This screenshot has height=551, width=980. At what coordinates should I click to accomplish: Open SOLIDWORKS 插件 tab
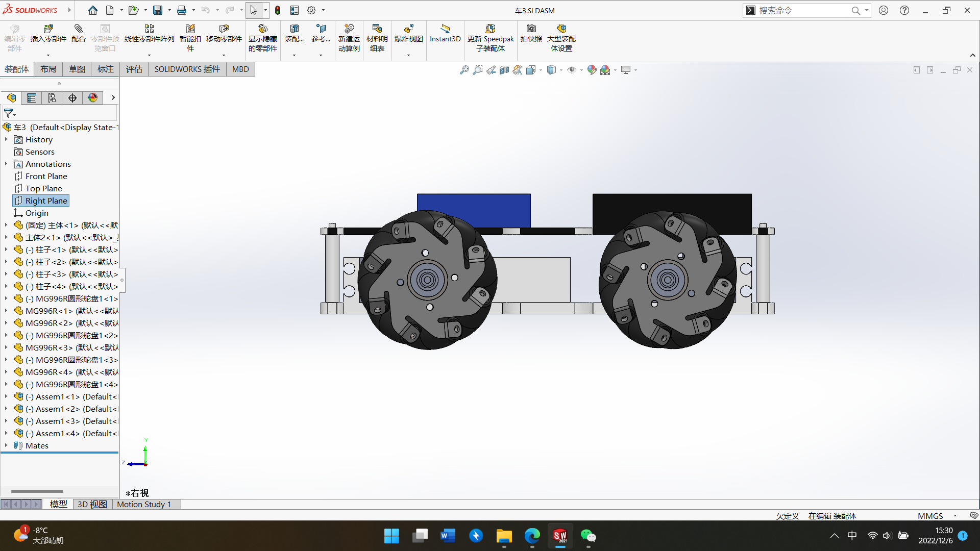coord(187,69)
